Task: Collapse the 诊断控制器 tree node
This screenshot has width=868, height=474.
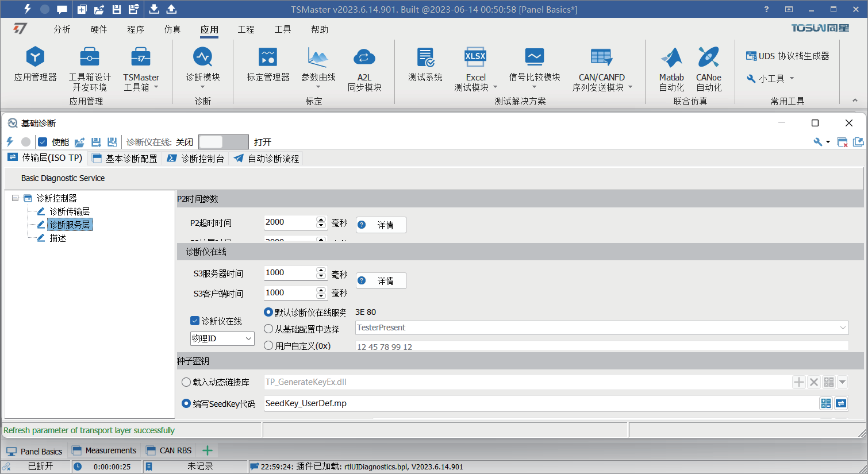Action: [16, 198]
